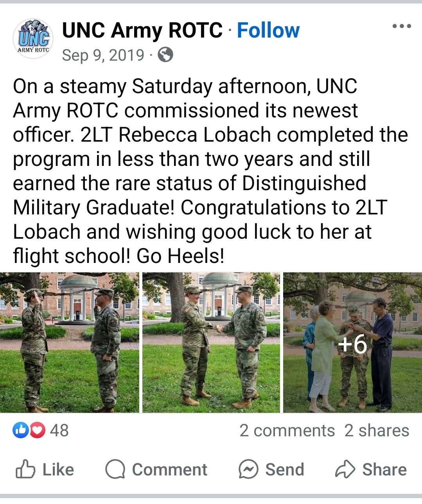This screenshot has width=422, height=504.
Task: Tap the Share arrow icon
Action: 345,469
